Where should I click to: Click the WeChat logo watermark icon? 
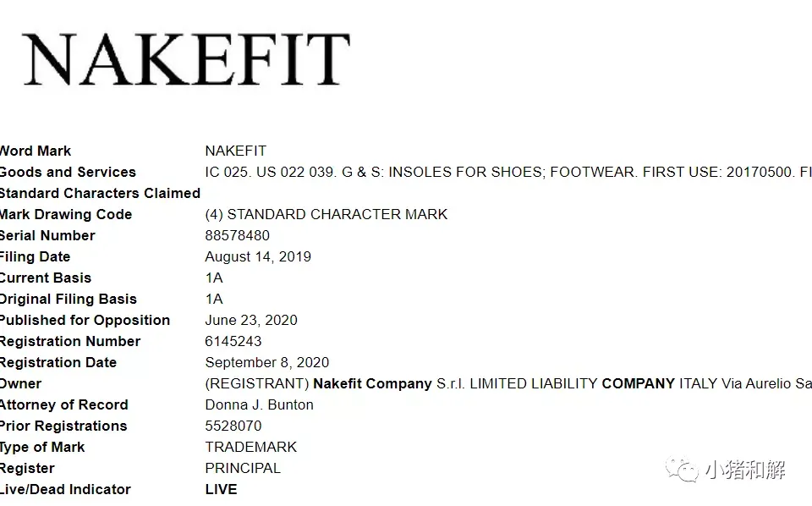pyautogui.click(x=682, y=470)
